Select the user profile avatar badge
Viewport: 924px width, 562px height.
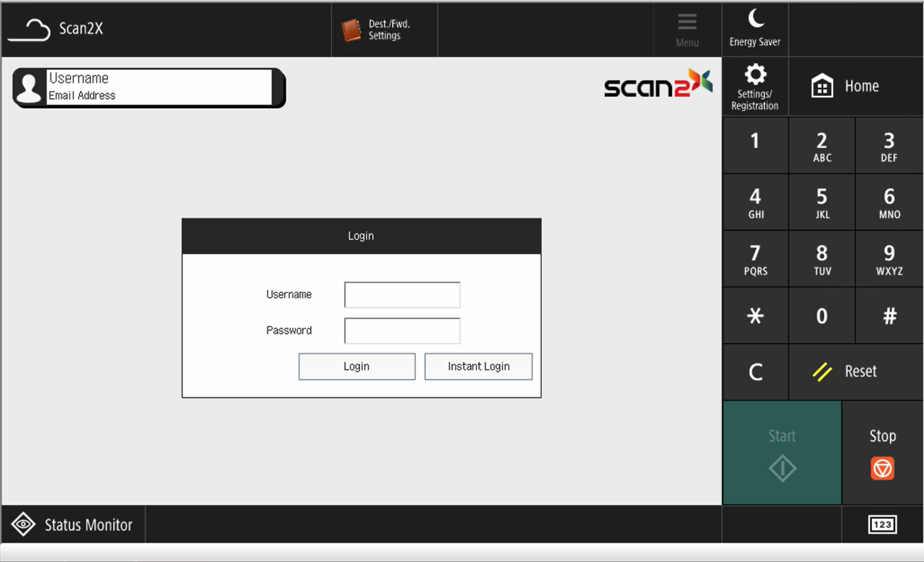click(x=29, y=88)
